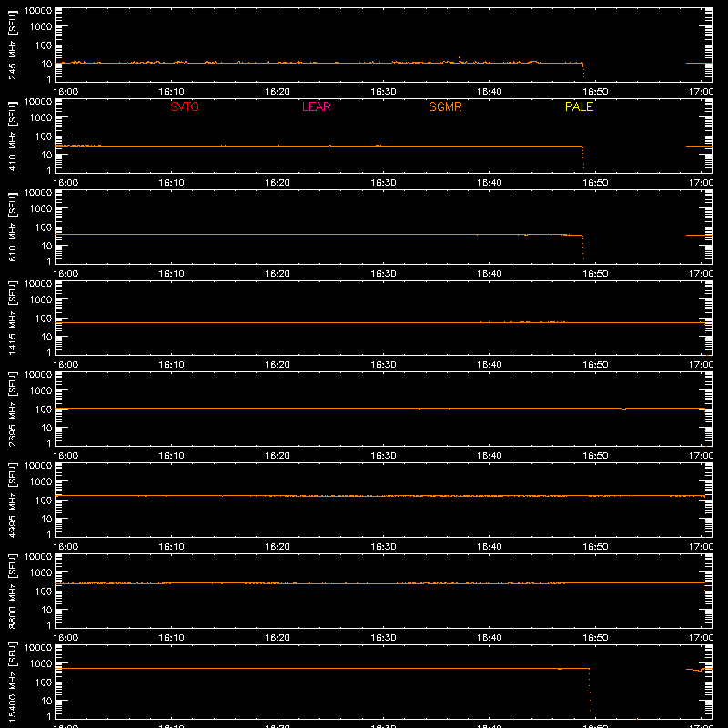This screenshot has height=728, width=728.
Task: Click the small spike in the 245 MHz trace
Action: pyautogui.click(x=460, y=59)
